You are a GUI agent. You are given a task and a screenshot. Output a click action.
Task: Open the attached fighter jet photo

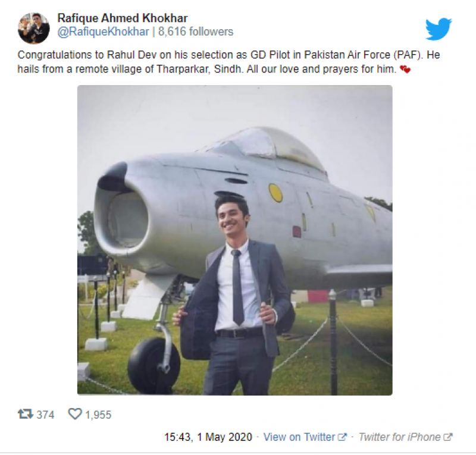tap(234, 240)
